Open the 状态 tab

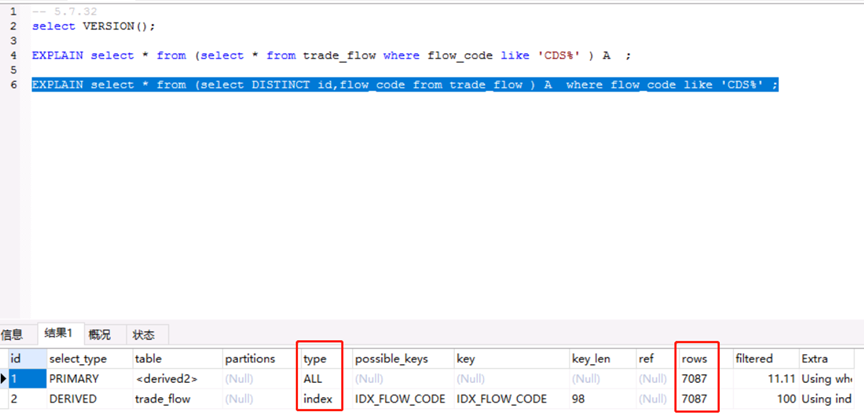144,335
